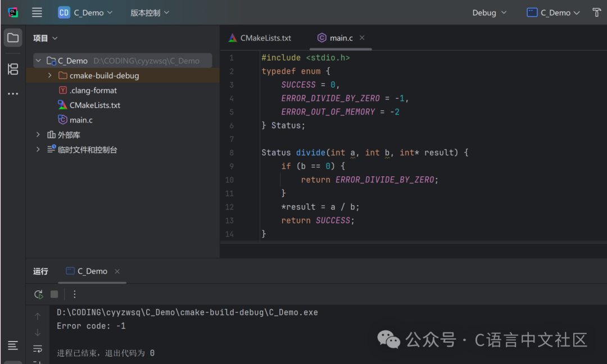Click the C file icon on main.c tab
The width and height of the screenshot is (607, 364).
[x=321, y=38]
